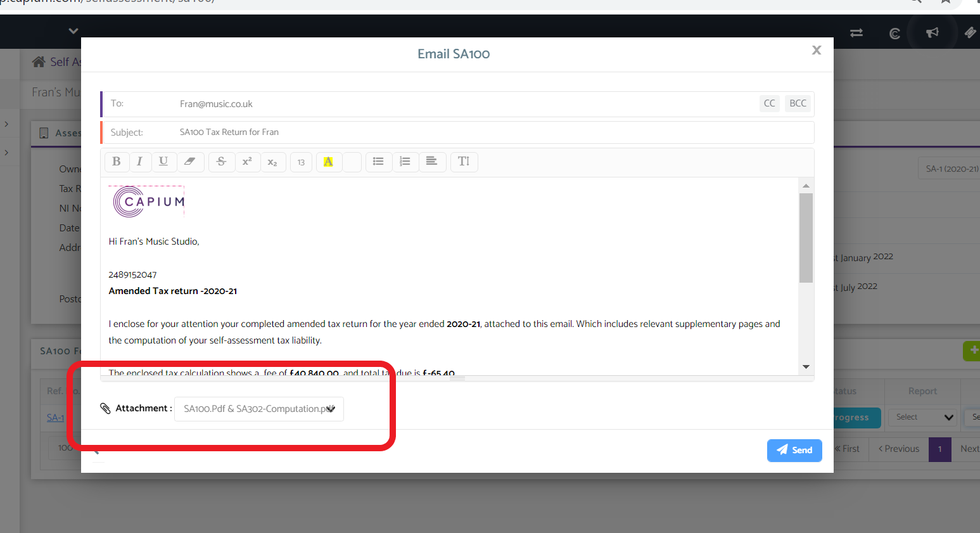
Task: Click the green plus add button
Action: pos(972,350)
